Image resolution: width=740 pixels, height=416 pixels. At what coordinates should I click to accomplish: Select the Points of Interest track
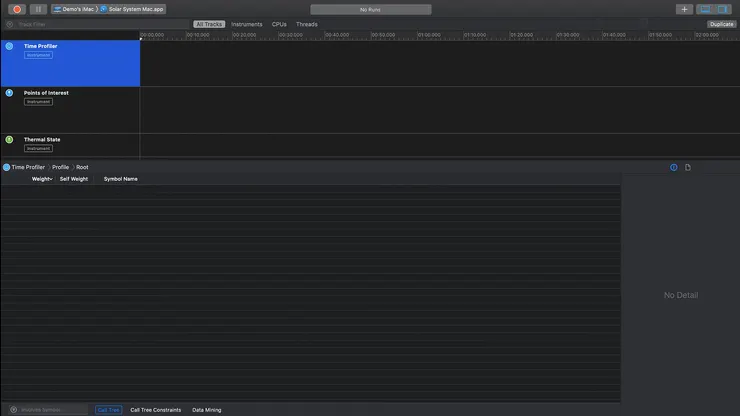pos(70,110)
